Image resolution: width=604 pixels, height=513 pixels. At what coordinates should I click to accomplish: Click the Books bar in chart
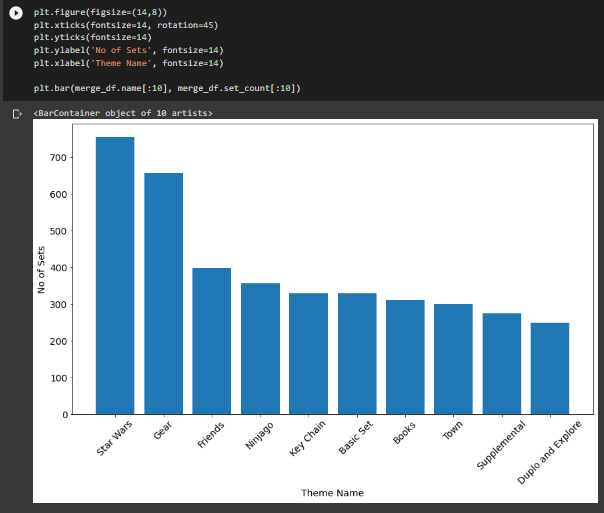pyautogui.click(x=405, y=357)
